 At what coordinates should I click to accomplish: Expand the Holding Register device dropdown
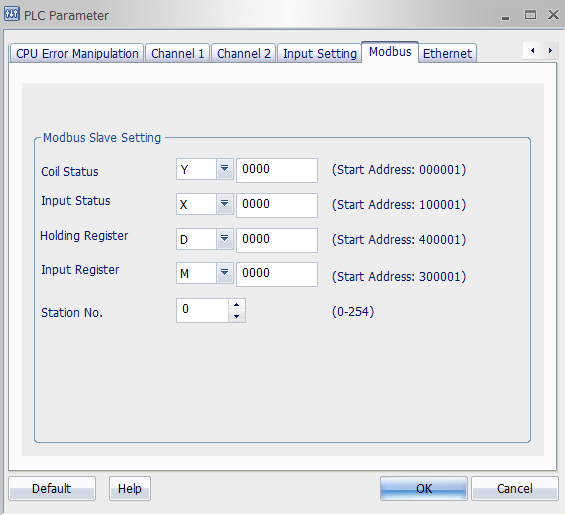[224, 239]
